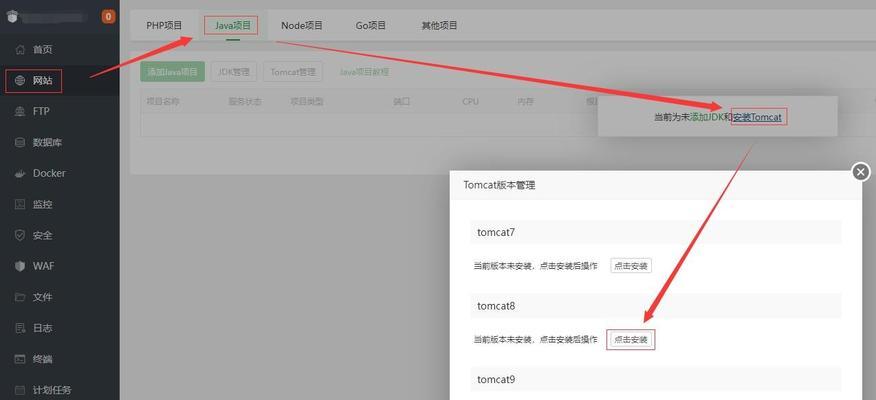Click the 项目类型 column header
Screen dimensions: 876x400
pyautogui.click(x=306, y=102)
